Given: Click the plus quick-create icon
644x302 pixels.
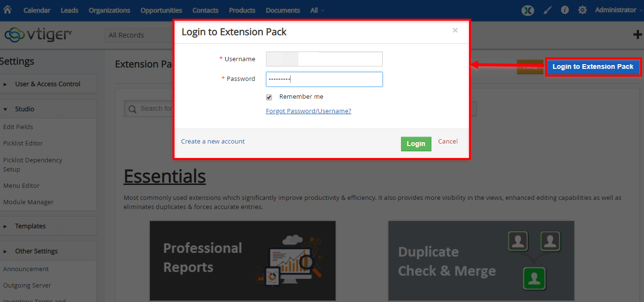Looking at the screenshot, I should 637,35.
